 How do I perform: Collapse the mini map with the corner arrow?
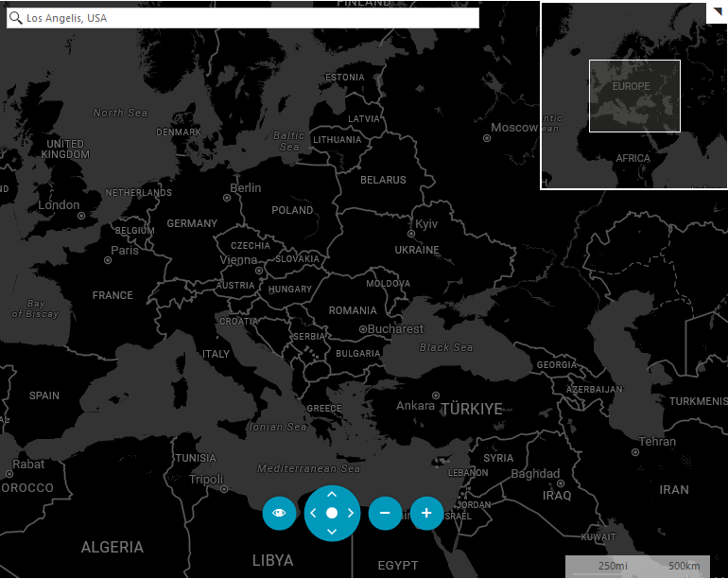(717, 12)
